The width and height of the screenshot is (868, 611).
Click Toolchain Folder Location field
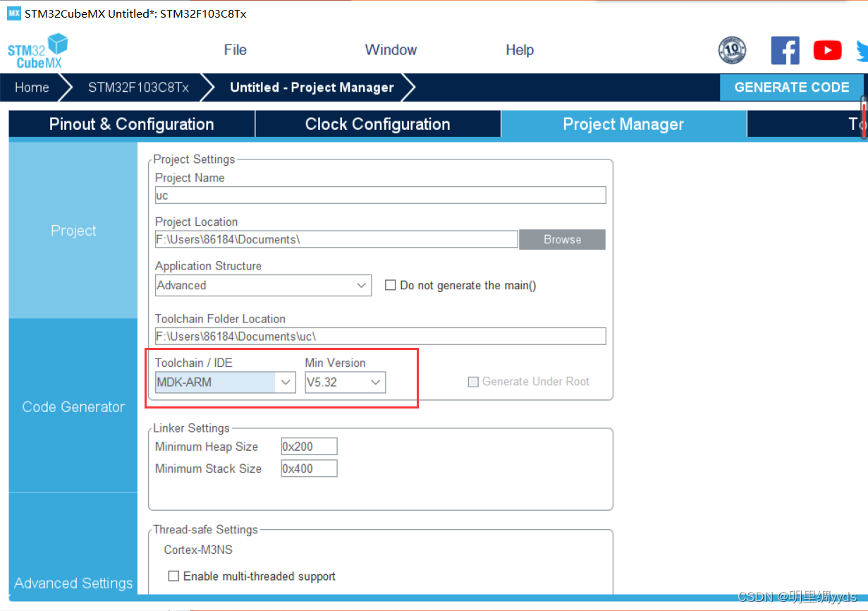click(x=380, y=336)
